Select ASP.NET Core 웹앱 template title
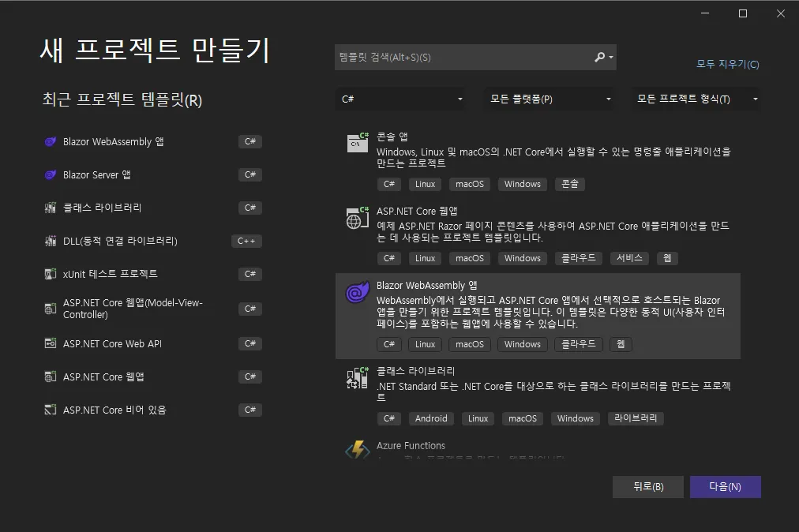 pos(417,211)
